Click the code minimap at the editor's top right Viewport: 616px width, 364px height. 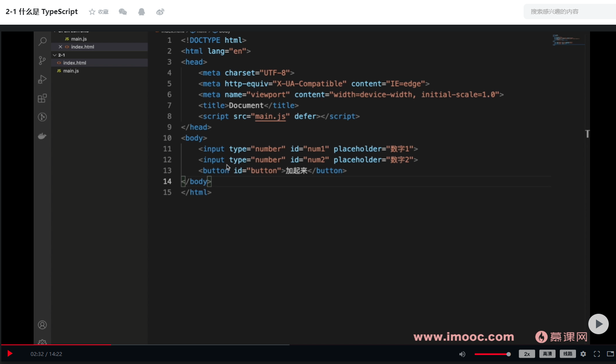(568, 40)
